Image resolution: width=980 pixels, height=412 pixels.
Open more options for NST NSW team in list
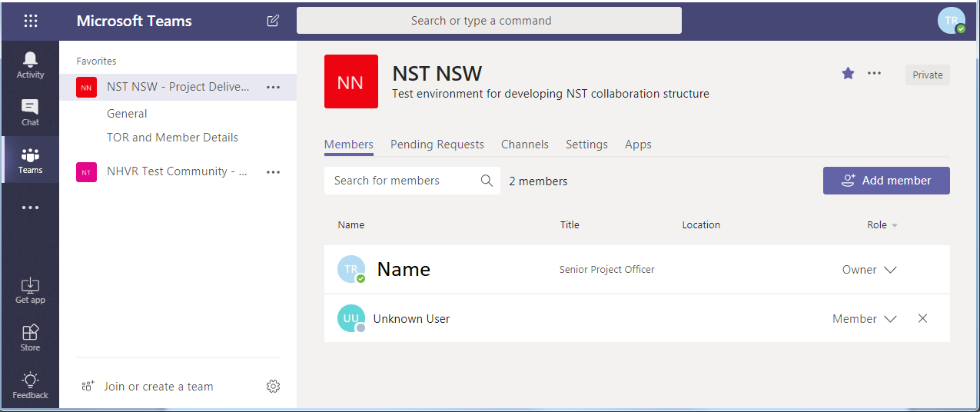[x=273, y=87]
